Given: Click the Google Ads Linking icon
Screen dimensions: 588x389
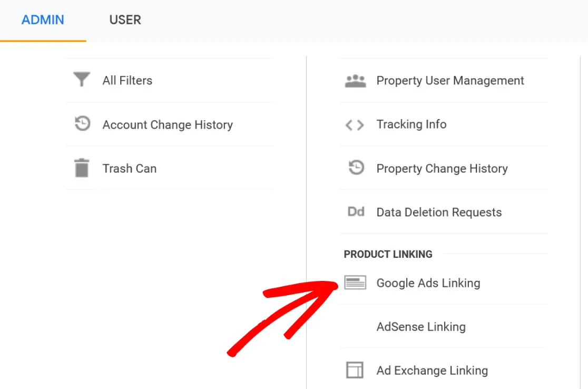Looking at the screenshot, I should point(355,283).
